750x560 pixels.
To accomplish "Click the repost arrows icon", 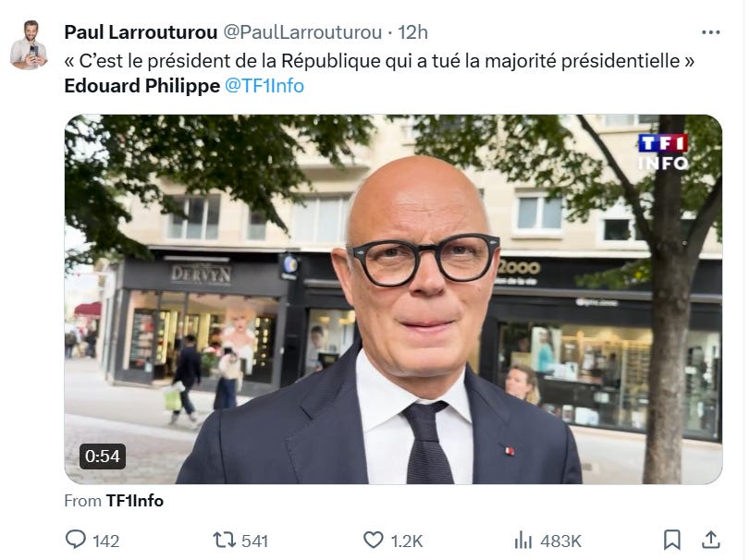I will pos(224,541).
